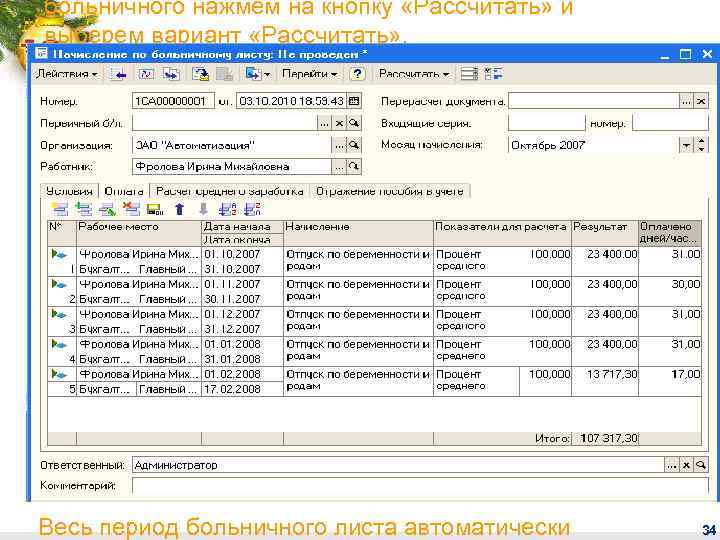The height and width of the screenshot is (540, 720).
Task: Click the checklist tree icon in the top toolbar
Action: (494, 73)
